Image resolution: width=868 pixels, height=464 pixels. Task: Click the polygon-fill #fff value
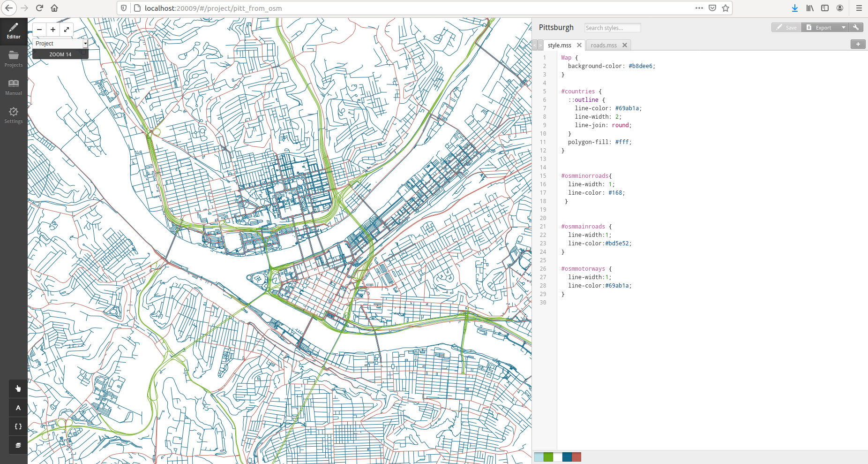[x=622, y=142]
